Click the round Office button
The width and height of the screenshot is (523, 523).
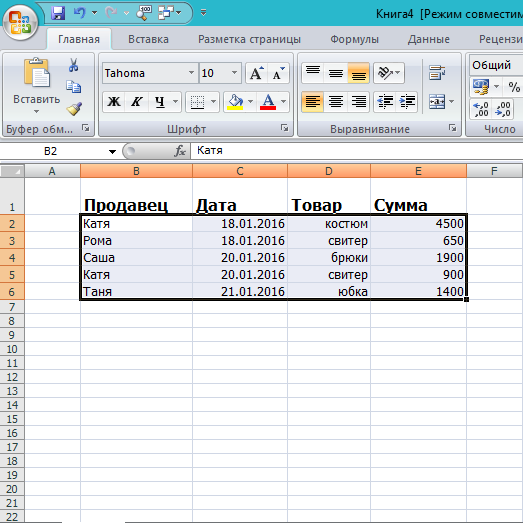20,23
